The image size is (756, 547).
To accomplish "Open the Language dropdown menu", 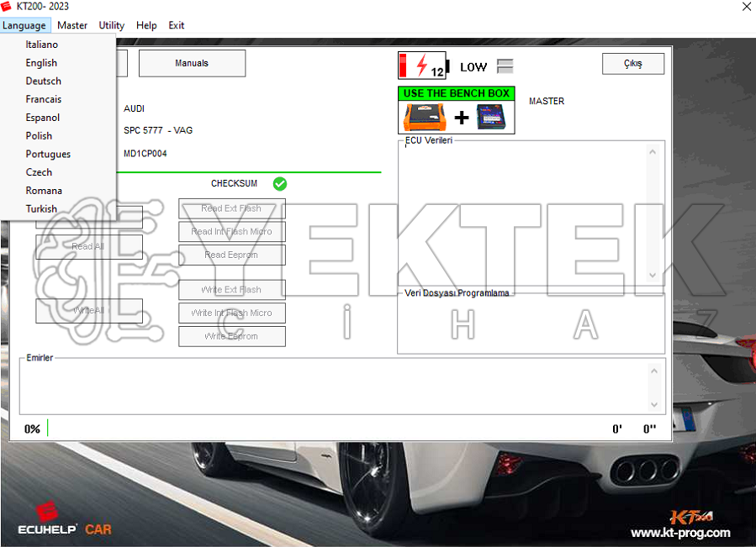I will tap(24, 25).
